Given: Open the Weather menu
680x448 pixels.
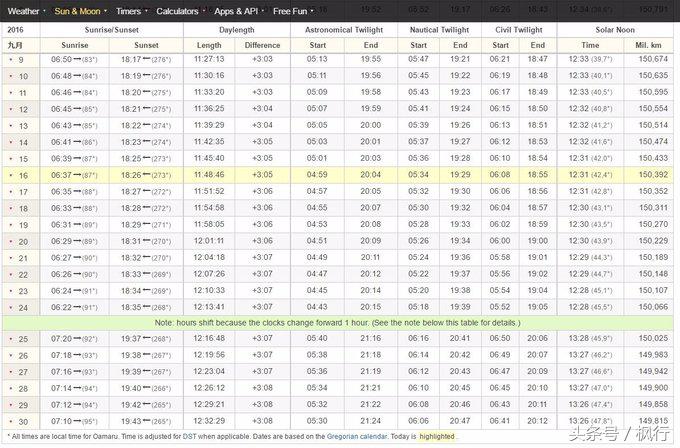Looking at the screenshot, I should 23,11.
